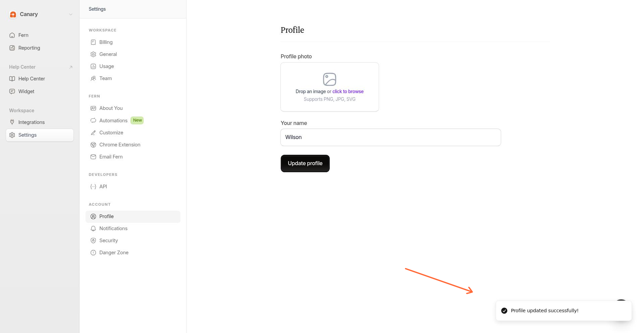Open the Canary workspace switcher chevron
This screenshot has width=644, height=333.
pyautogui.click(x=70, y=14)
